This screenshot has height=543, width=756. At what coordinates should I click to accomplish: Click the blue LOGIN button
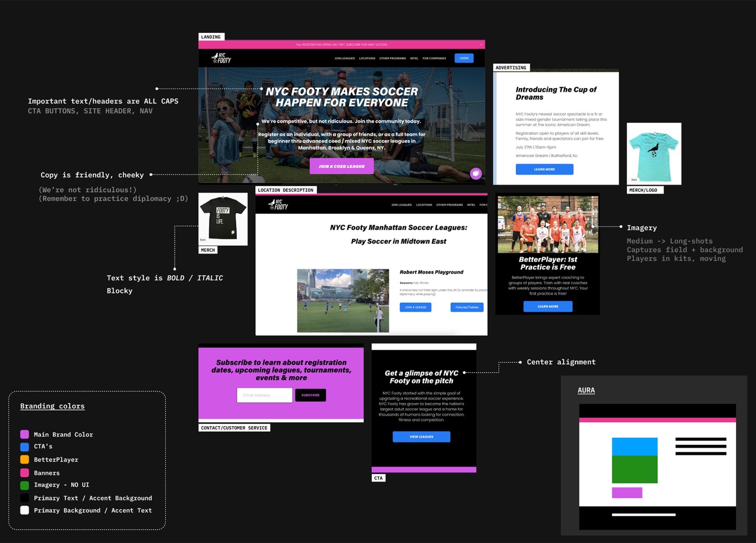(464, 58)
